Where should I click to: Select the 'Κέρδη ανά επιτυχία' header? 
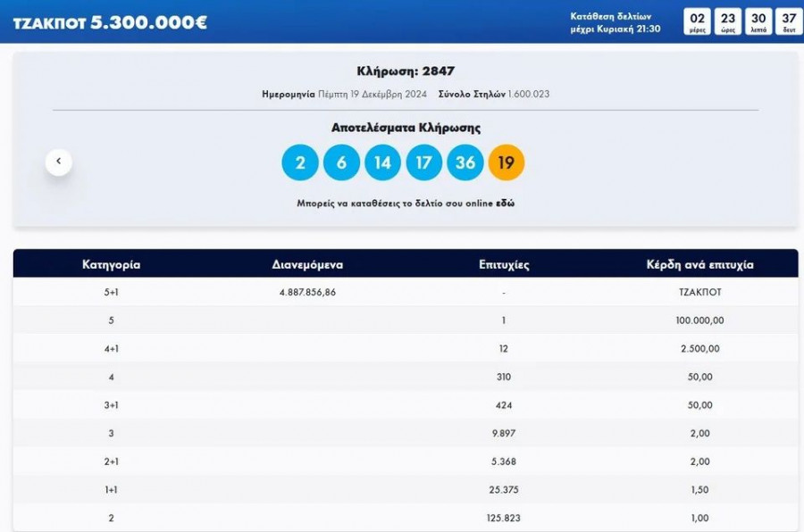coord(699,265)
